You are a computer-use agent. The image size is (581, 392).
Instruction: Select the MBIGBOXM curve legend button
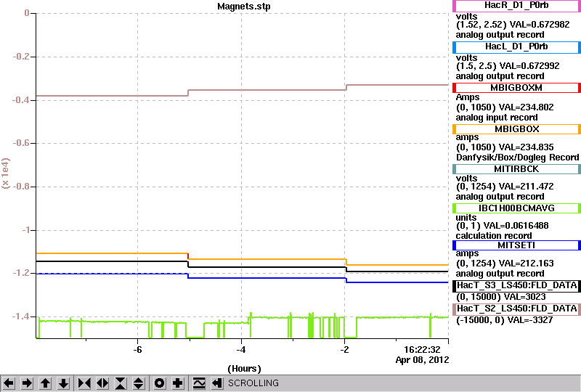(516, 88)
